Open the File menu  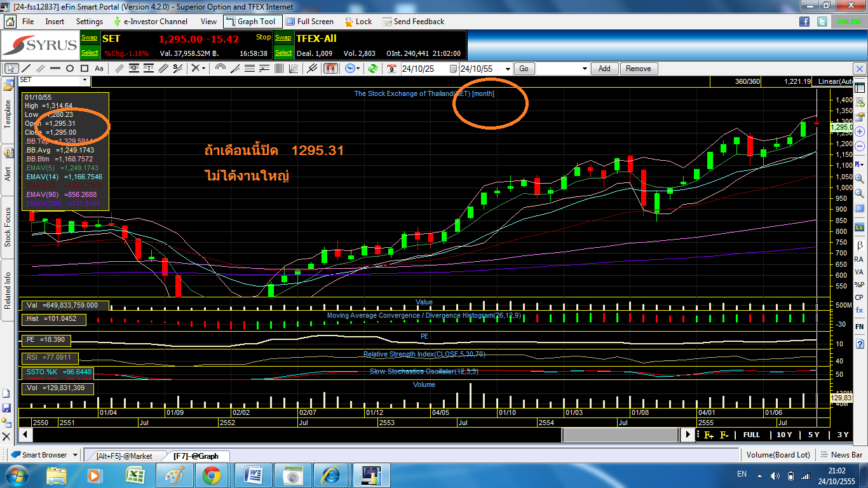click(x=28, y=22)
